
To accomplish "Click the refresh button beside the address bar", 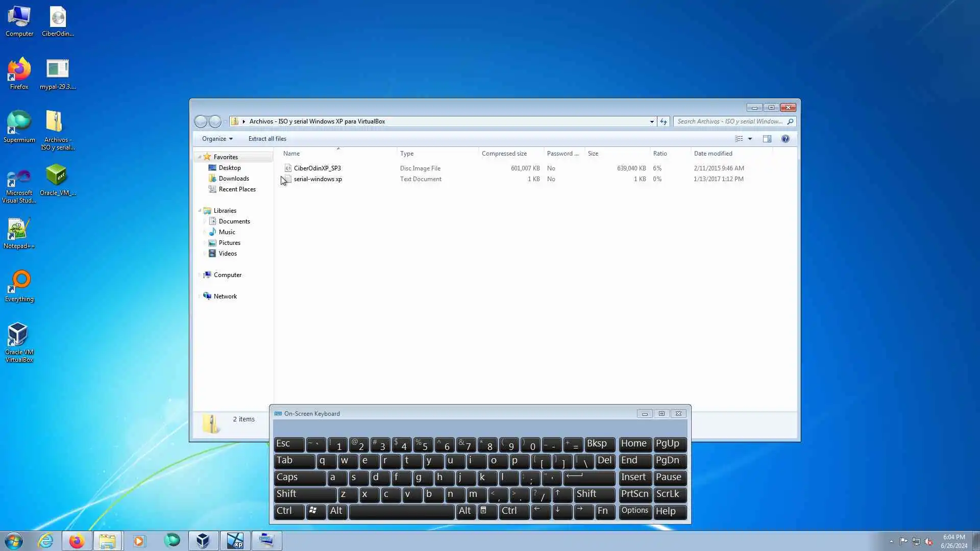I will click(x=663, y=121).
